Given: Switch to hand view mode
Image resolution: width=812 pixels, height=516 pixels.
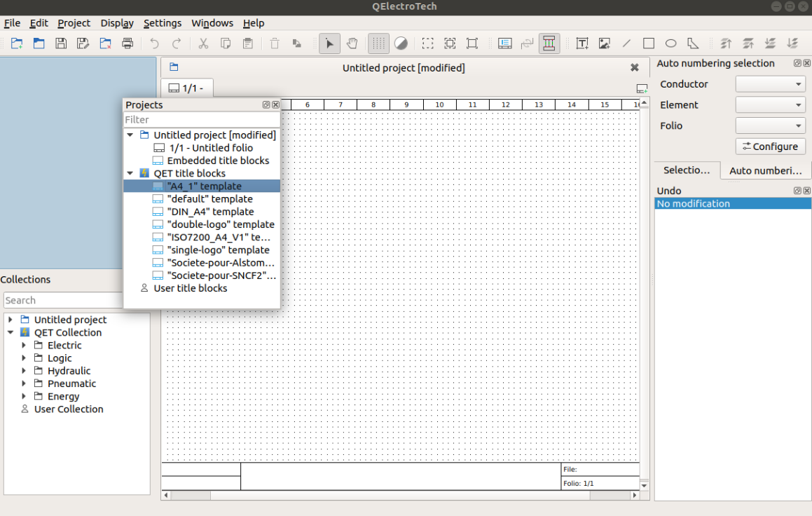Looking at the screenshot, I should coord(352,43).
